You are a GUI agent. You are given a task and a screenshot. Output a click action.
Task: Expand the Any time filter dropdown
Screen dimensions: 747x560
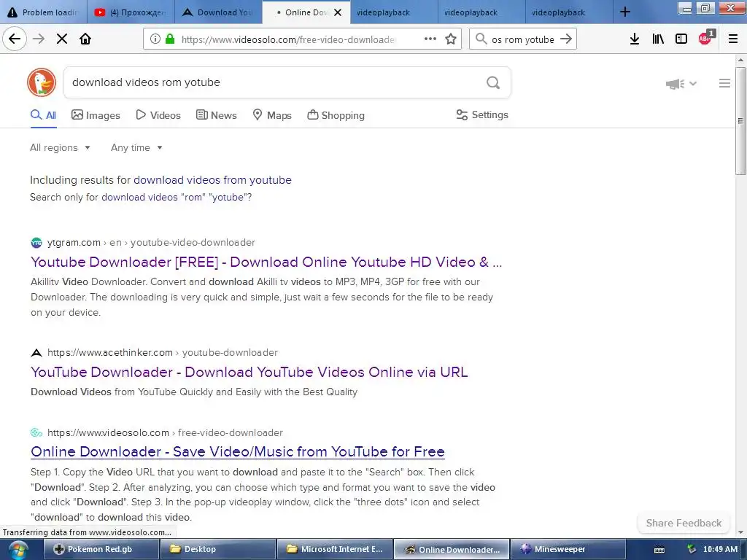[x=136, y=147]
